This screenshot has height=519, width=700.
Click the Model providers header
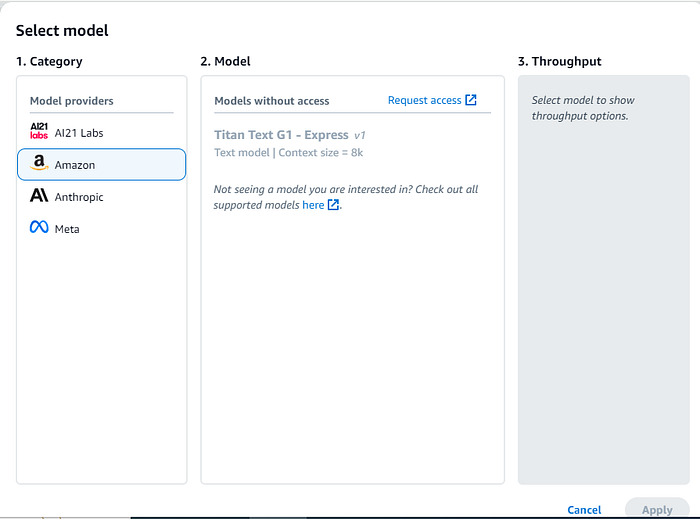(x=71, y=101)
